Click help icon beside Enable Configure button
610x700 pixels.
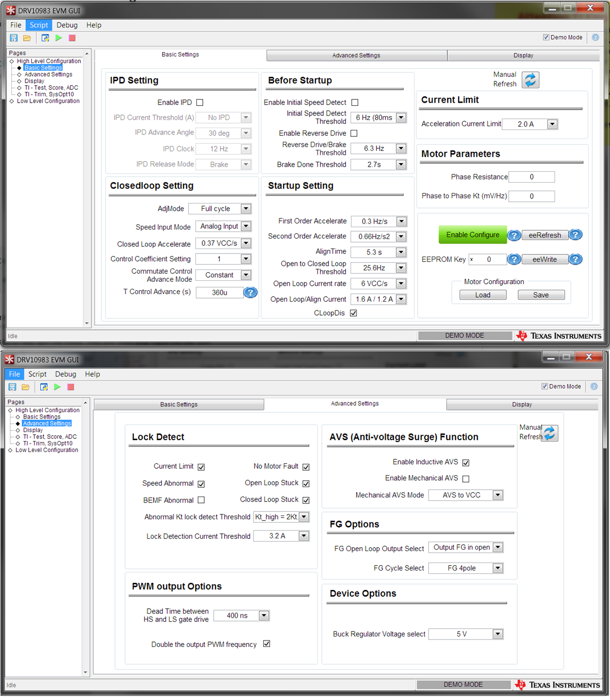[514, 235]
